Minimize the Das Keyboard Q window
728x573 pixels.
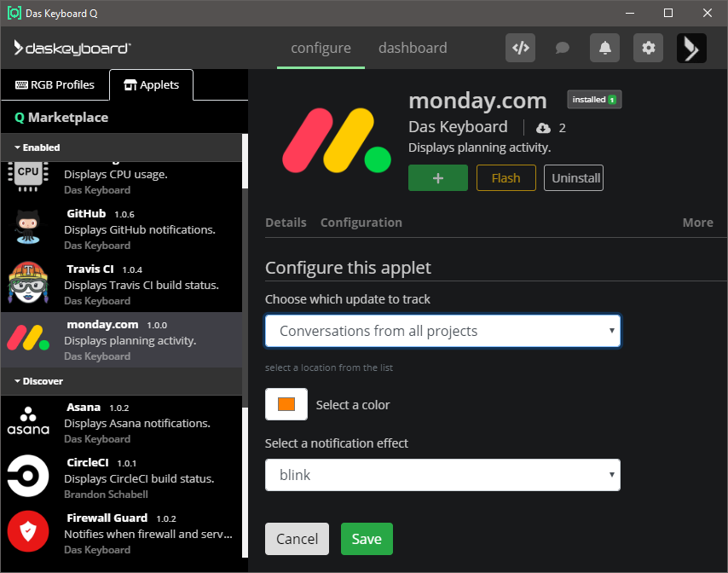click(x=630, y=13)
